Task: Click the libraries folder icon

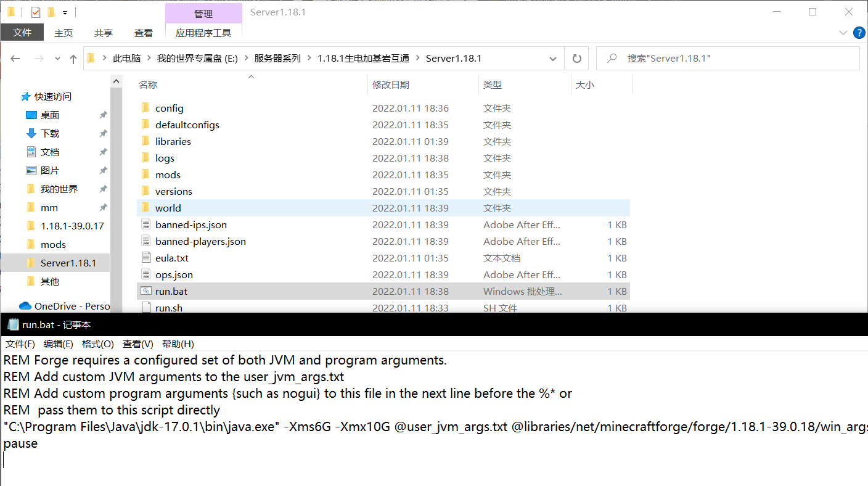Action: pos(145,141)
